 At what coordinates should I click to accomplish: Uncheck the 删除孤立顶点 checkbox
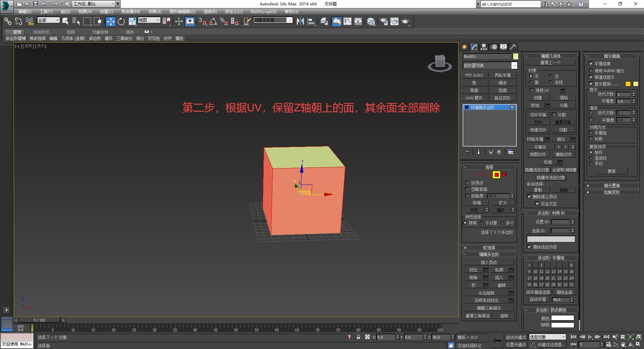pyautogui.click(x=529, y=197)
